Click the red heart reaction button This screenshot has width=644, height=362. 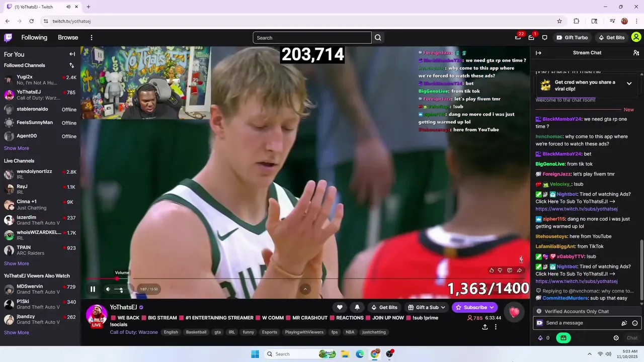(514, 312)
